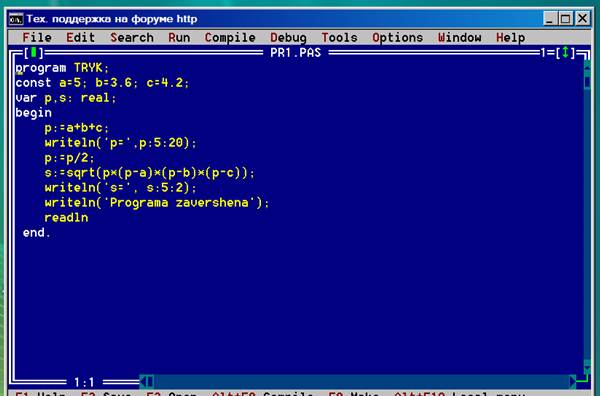Click horizontal scrollbar left arrow

tap(143, 381)
